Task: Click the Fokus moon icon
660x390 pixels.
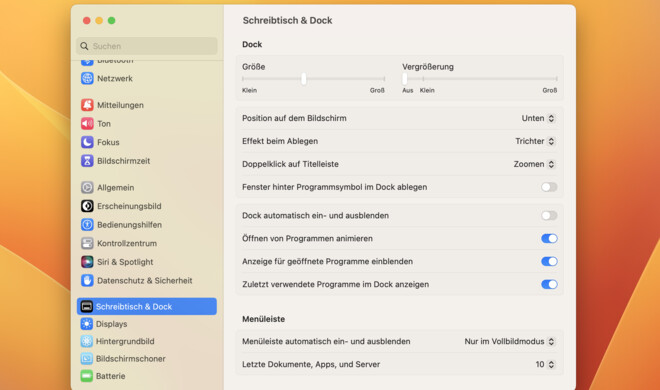Action: (87, 142)
